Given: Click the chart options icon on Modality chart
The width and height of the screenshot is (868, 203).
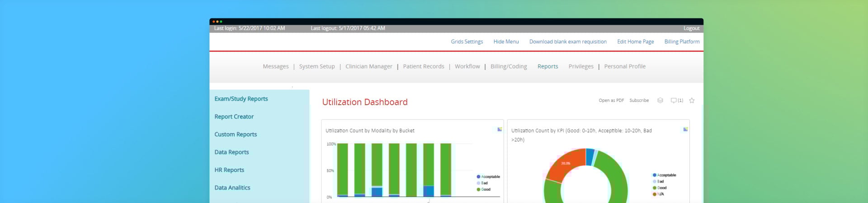Looking at the screenshot, I should (500, 129).
